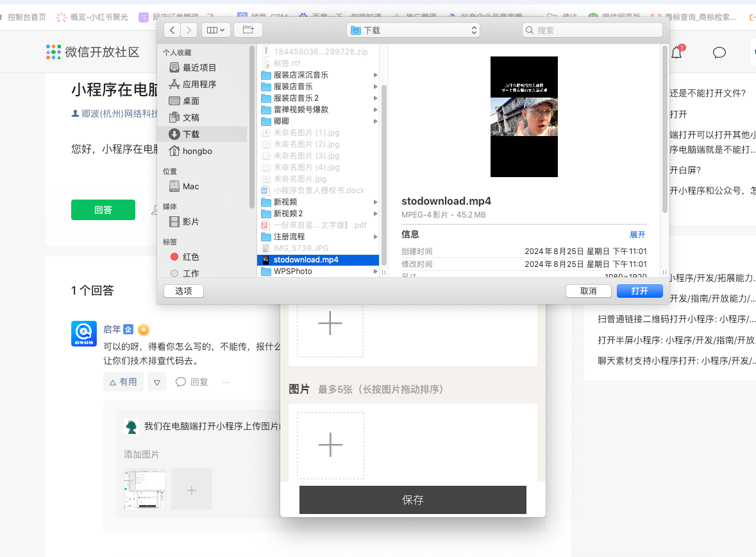Click 展开 to expand file info
Image resolution: width=756 pixels, height=557 pixels.
(637, 235)
